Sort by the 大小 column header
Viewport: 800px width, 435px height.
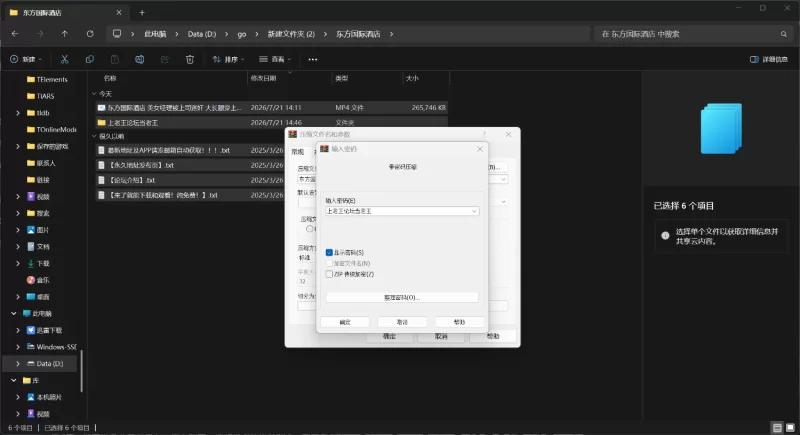click(x=412, y=78)
